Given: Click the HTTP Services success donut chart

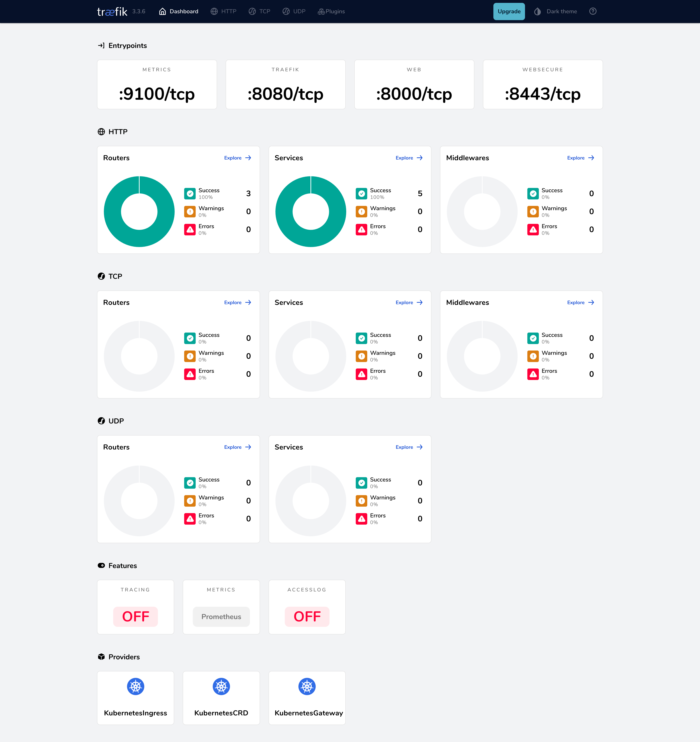Looking at the screenshot, I should point(310,211).
